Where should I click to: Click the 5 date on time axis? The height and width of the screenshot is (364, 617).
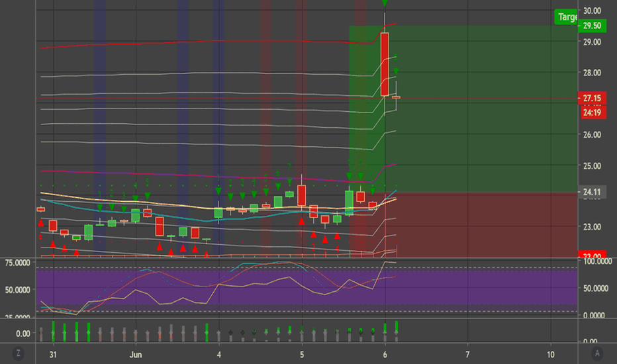(x=302, y=355)
